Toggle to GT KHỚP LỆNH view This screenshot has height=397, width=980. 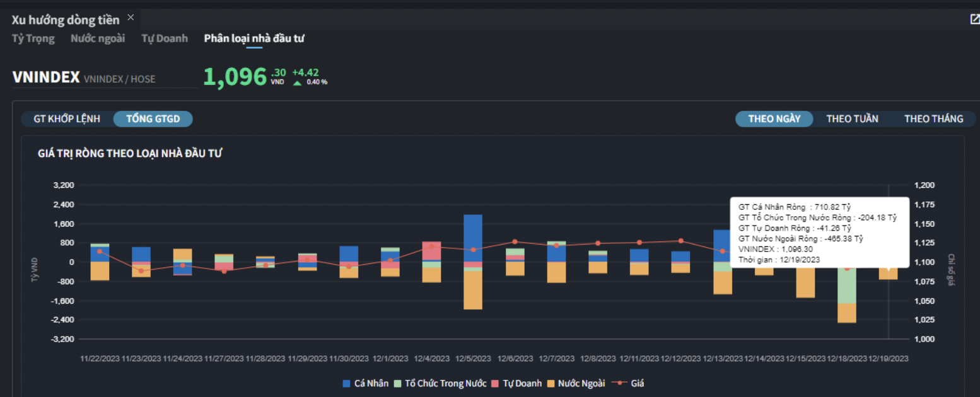click(x=67, y=118)
